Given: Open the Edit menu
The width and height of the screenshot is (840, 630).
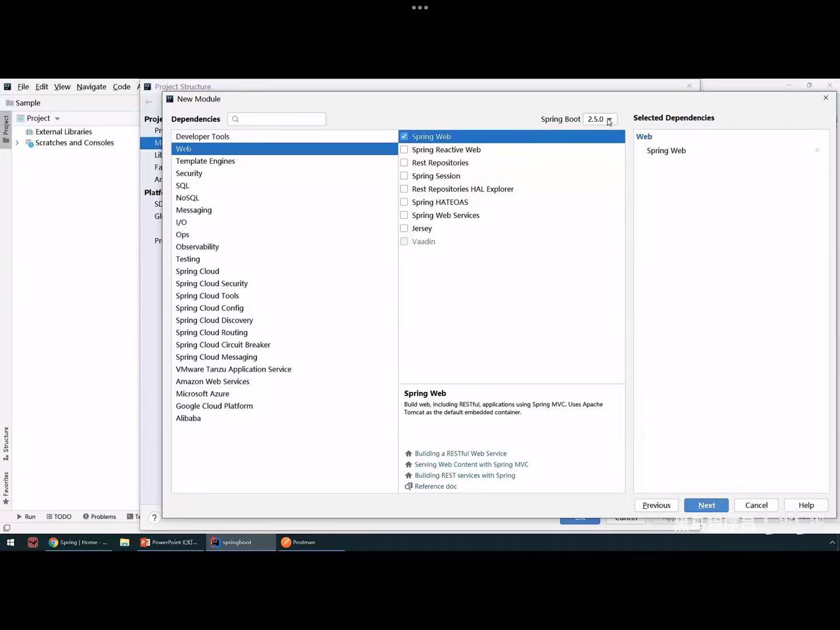Looking at the screenshot, I should (x=41, y=86).
